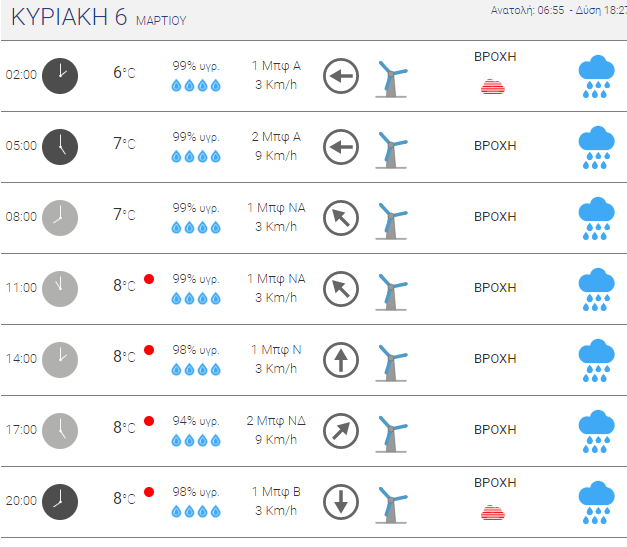Viewport: 627px width, 547px height.
Task: Click the rain cloud icon at 20:00
Action: click(596, 502)
